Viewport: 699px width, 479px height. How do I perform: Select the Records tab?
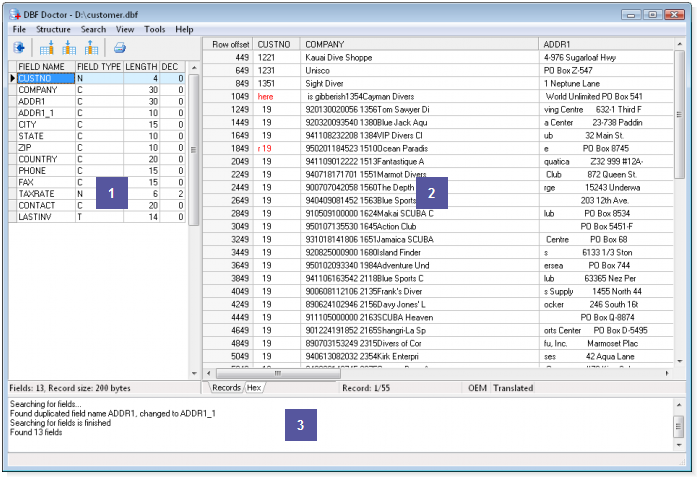click(x=226, y=387)
